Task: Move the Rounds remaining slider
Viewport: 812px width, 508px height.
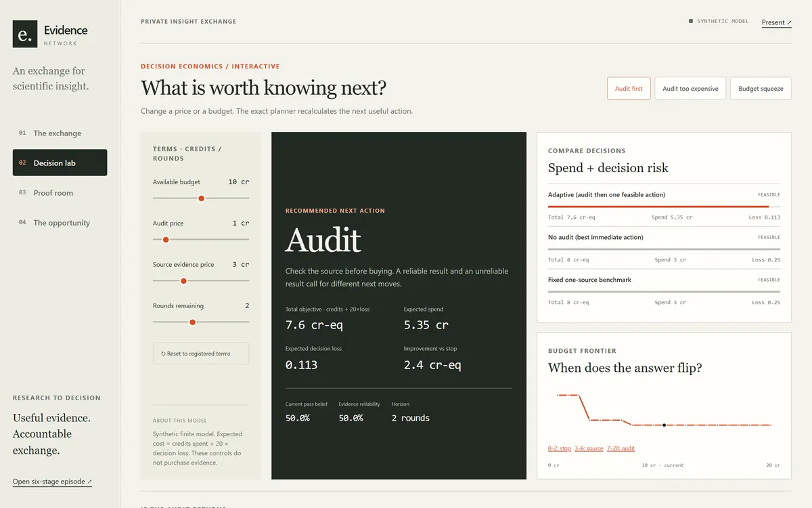Action: [201, 322]
